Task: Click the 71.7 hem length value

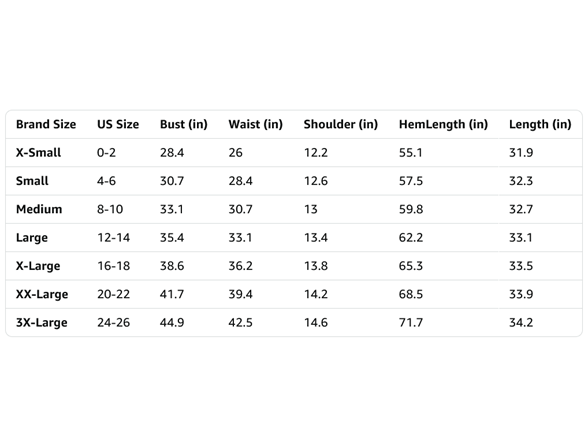Action: click(411, 322)
